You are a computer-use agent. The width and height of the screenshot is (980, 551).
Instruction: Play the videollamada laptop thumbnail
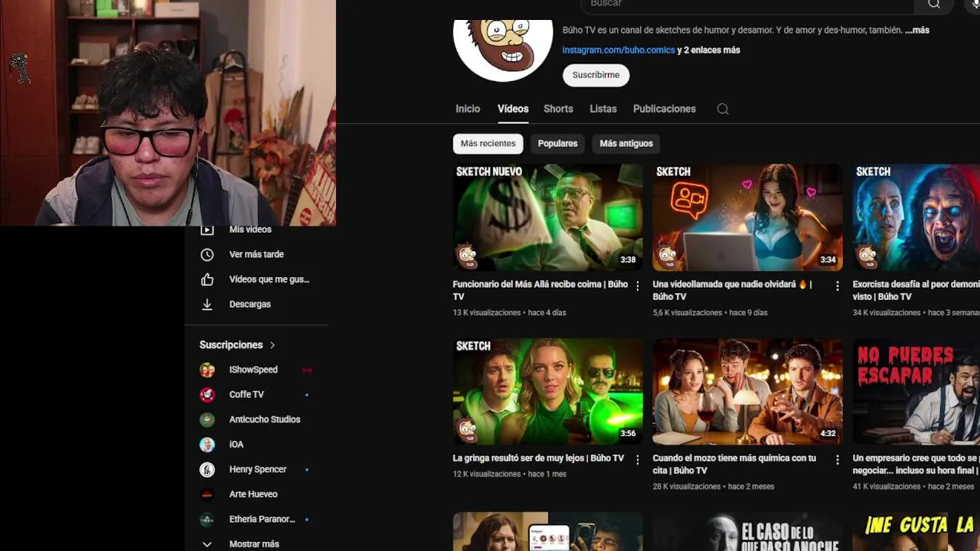click(x=747, y=217)
